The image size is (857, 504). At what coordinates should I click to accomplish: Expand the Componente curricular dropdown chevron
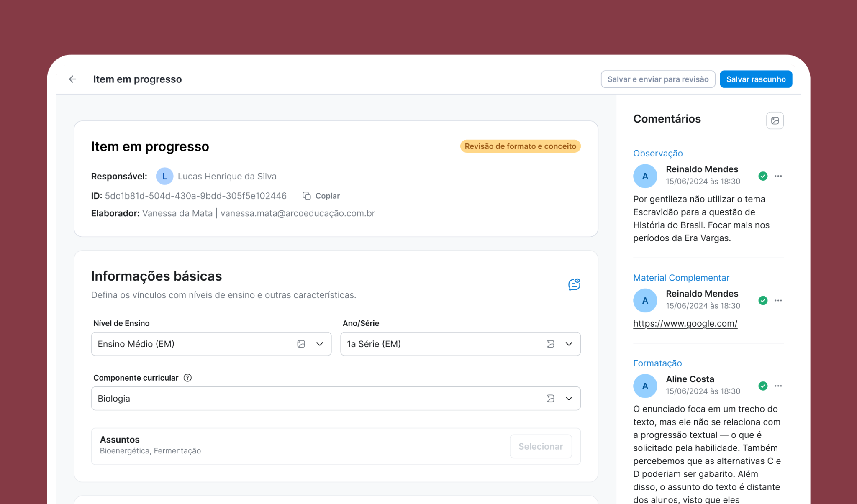click(x=569, y=399)
